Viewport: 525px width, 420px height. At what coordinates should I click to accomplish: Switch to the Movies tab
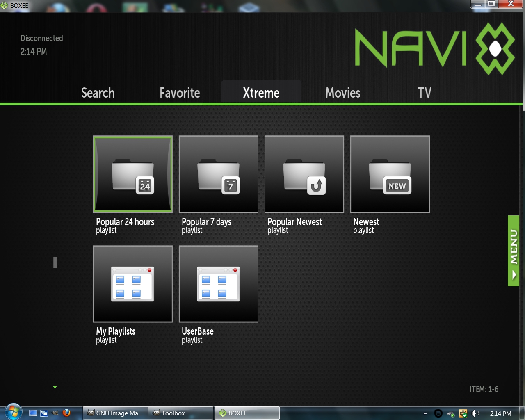coord(343,93)
